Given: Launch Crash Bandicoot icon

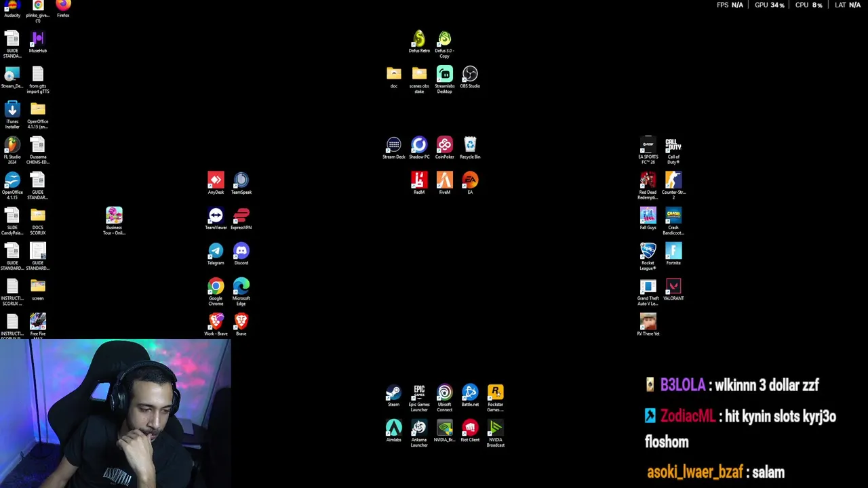Looking at the screenshot, I should pyautogui.click(x=673, y=222).
